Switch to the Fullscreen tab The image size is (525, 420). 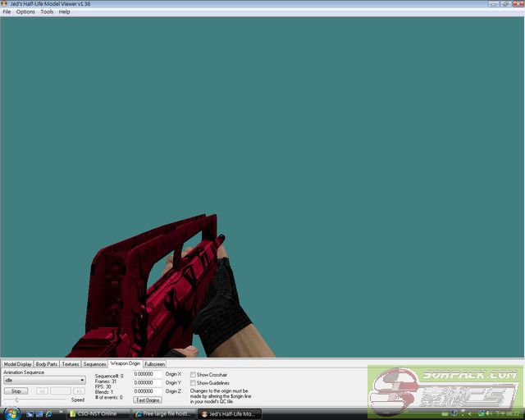(x=155, y=363)
